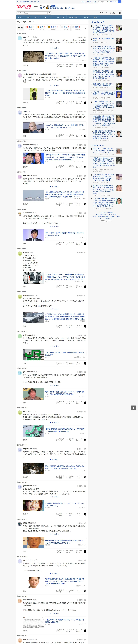Screen dimensions: 138x644
Task: Open the settings gear icon
Action: click(x=120, y=13)
